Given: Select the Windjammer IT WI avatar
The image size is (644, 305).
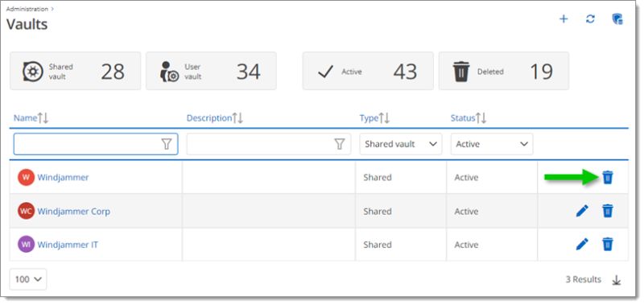Looking at the screenshot, I should (26, 245).
